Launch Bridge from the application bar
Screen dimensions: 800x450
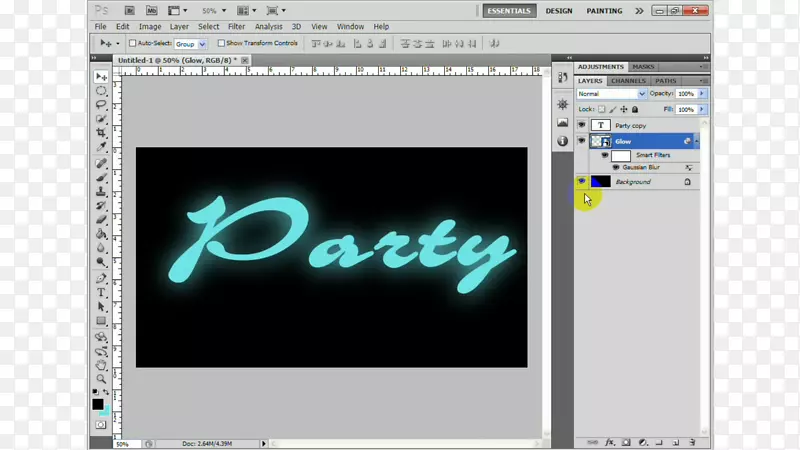point(129,11)
